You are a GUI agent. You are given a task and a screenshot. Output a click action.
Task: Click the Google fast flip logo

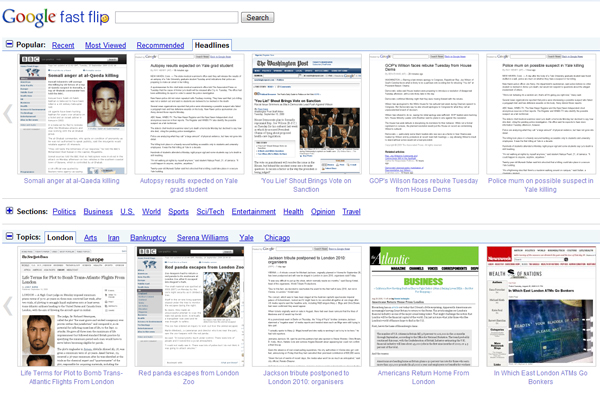coord(56,17)
